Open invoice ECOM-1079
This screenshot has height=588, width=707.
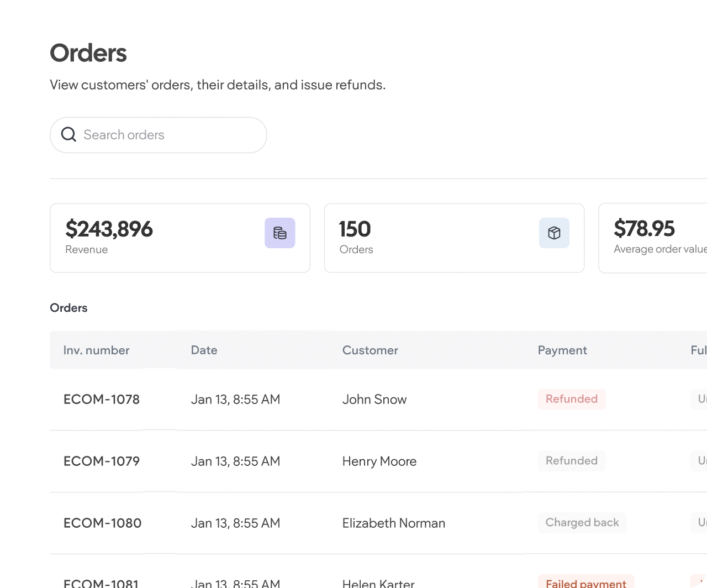pyautogui.click(x=102, y=461)
